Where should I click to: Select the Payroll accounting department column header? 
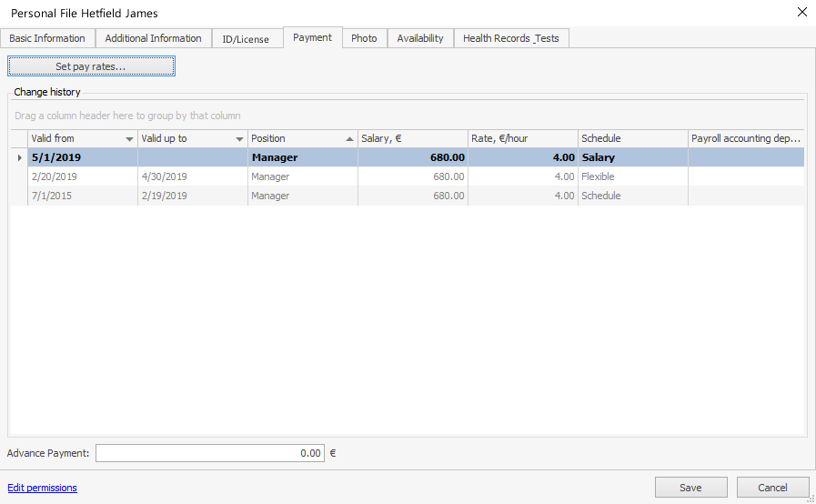pos(745,138)
